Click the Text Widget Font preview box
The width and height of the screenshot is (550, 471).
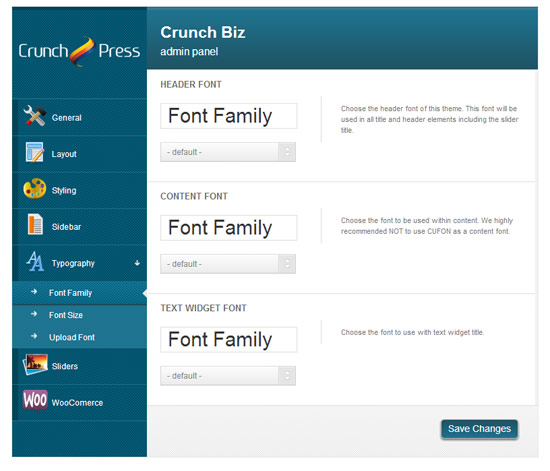[x=229, y=340]
